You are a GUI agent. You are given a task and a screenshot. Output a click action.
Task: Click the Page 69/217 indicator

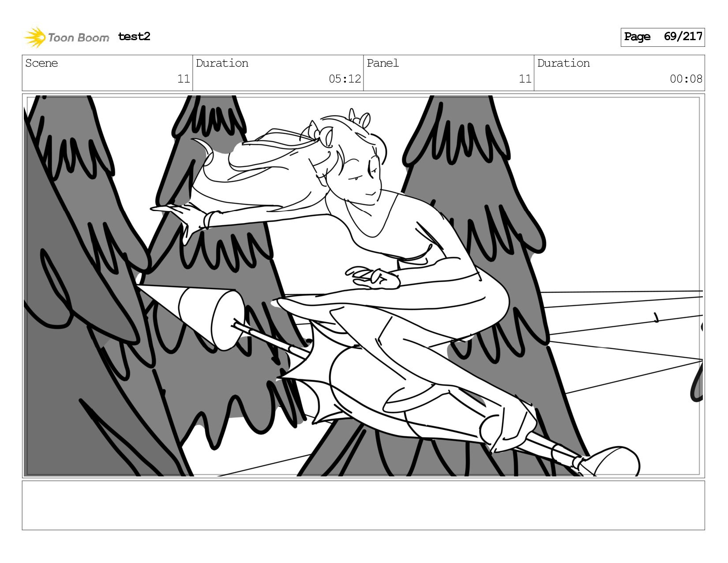tap(663, 37)
